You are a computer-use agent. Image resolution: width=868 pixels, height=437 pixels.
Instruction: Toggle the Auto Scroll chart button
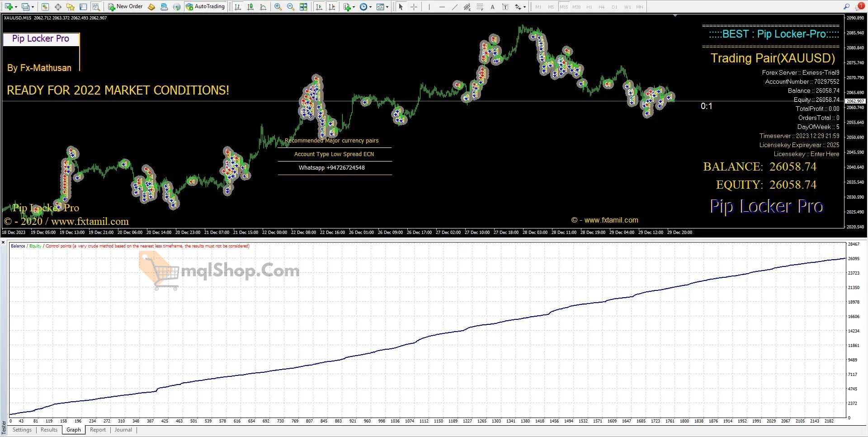(x=319, y=7)
